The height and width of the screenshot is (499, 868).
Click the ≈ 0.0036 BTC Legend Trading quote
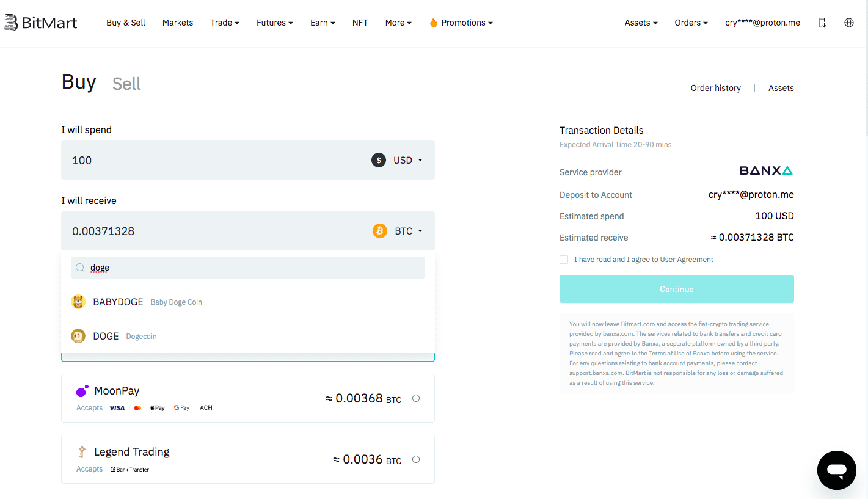[x=367, y=459]
